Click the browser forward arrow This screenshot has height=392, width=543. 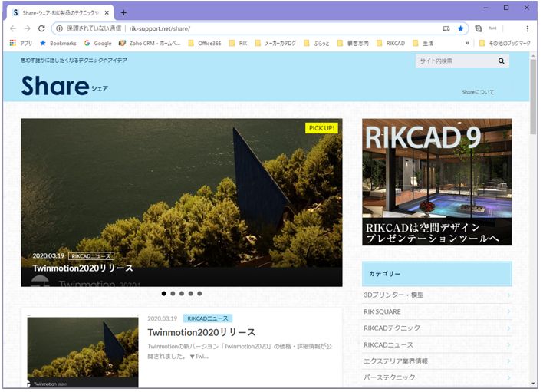pos(28,28)
